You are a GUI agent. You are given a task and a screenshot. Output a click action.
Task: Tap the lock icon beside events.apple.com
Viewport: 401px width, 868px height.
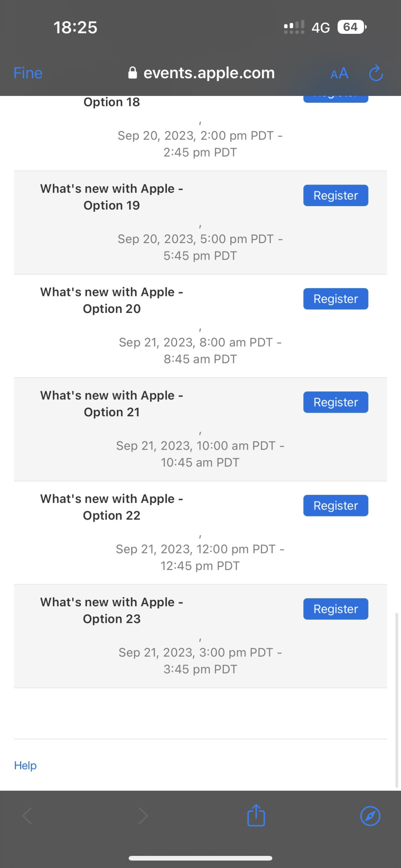coord(133,73)
